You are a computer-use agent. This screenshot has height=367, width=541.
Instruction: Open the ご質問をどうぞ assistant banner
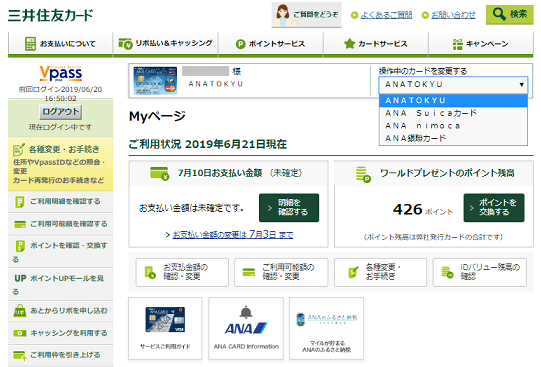306,15
